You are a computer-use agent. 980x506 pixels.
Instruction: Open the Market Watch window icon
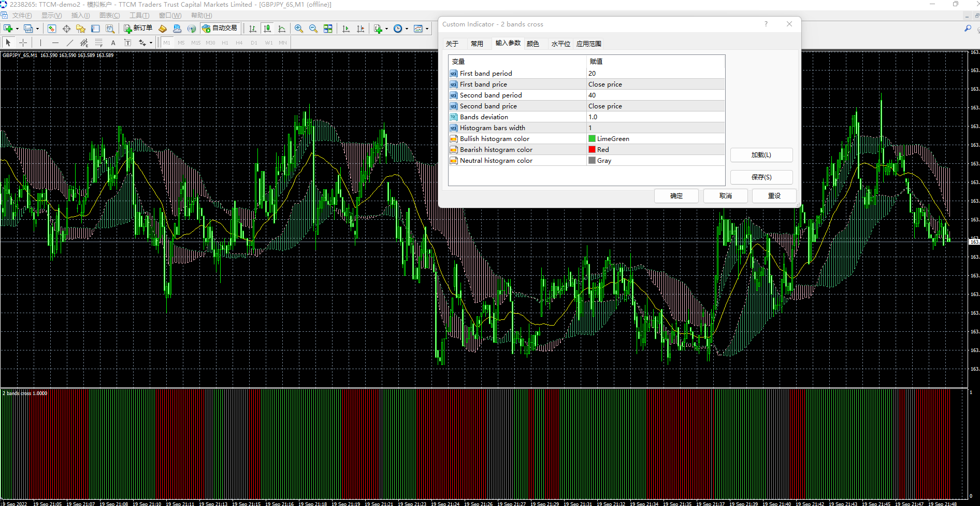tap(52, 29)
